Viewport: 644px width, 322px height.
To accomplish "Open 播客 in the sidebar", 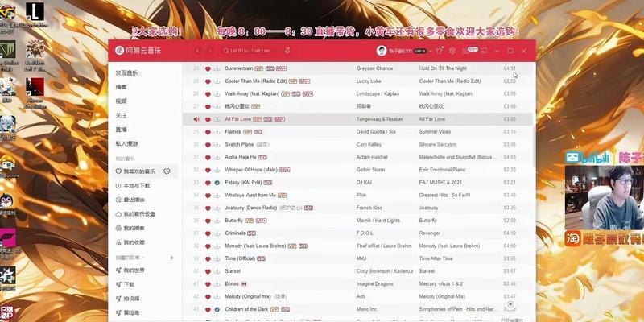I will tap(122, 87).
